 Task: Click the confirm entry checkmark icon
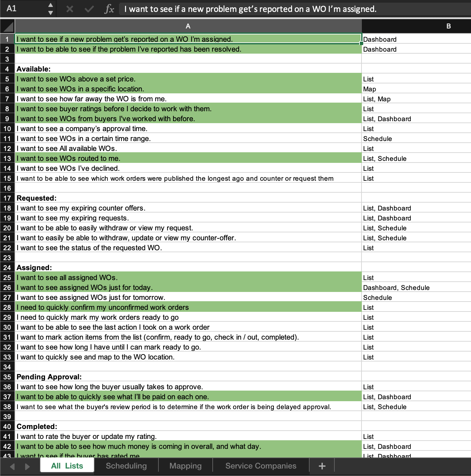(x=89, y=9)
